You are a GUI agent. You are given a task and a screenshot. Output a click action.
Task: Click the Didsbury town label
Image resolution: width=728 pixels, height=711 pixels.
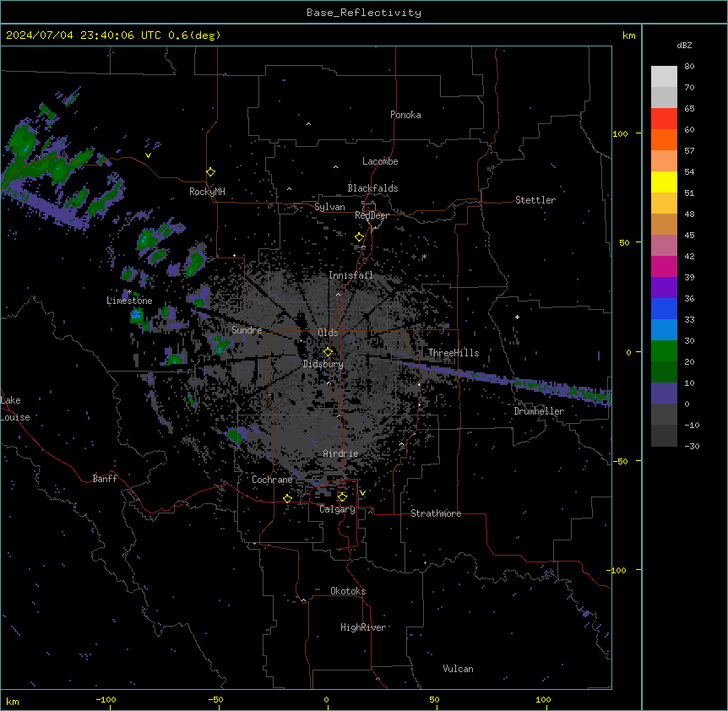[323, 364]
